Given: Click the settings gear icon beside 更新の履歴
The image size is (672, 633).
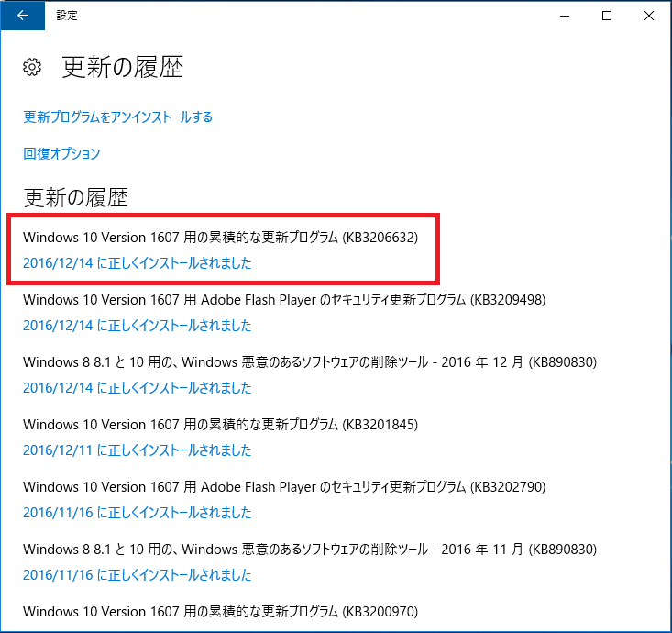Looking at the screenshot, I should click(x=32, y=67).
